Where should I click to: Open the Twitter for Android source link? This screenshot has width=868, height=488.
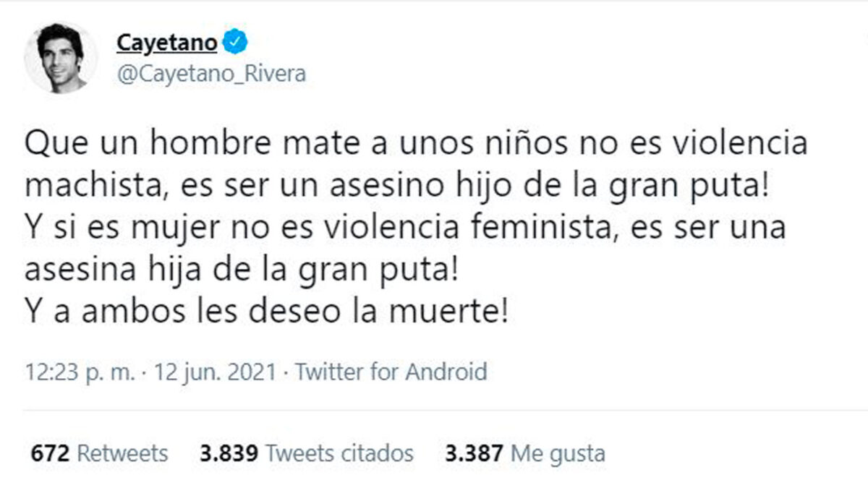coord(391,372)
